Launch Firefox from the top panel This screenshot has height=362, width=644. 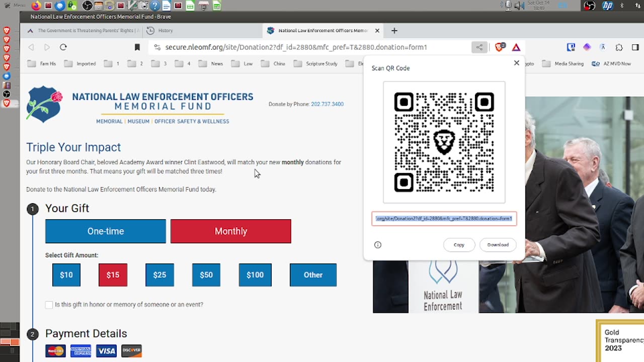click(36, 6)
